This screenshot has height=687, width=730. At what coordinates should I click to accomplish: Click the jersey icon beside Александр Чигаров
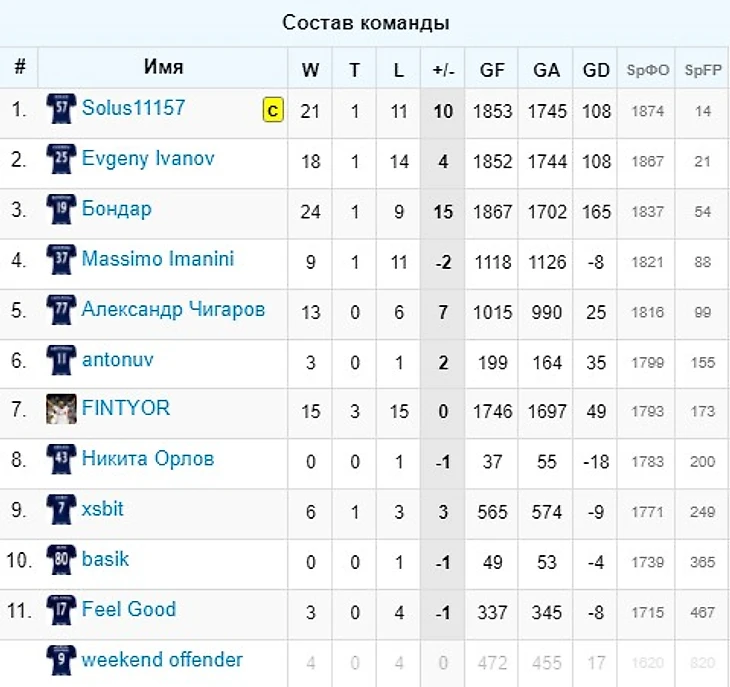(61, 310)
